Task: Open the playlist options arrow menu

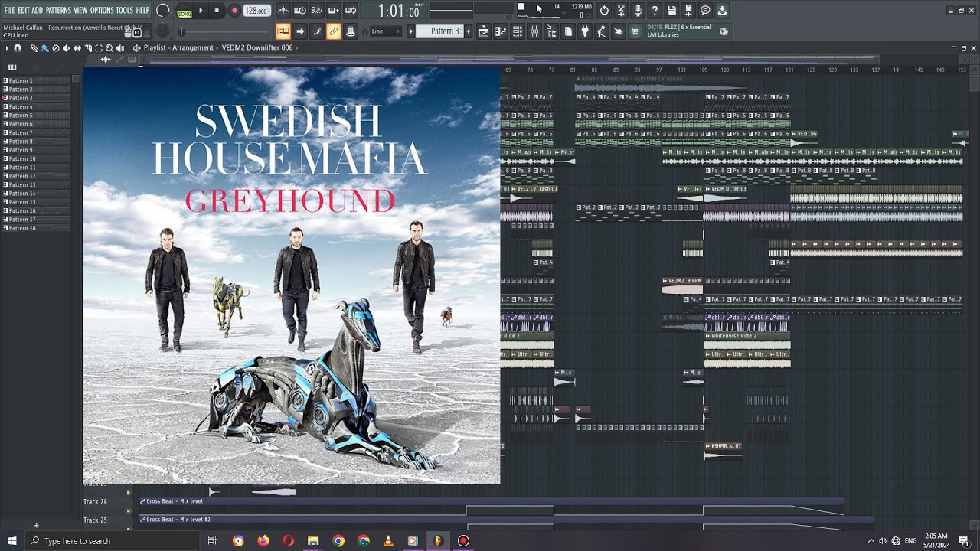Action: coord(7,47)
